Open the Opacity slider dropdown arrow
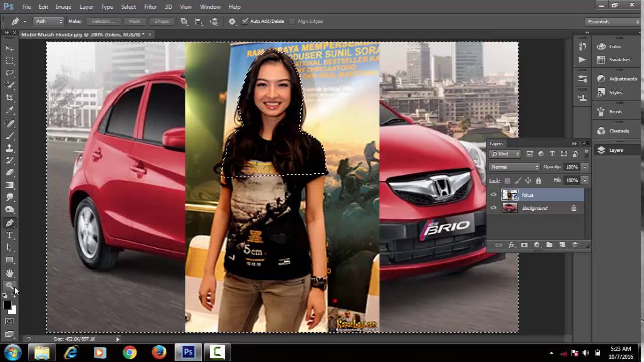This screenshot has width=644, height=362. tap(585, 167)
